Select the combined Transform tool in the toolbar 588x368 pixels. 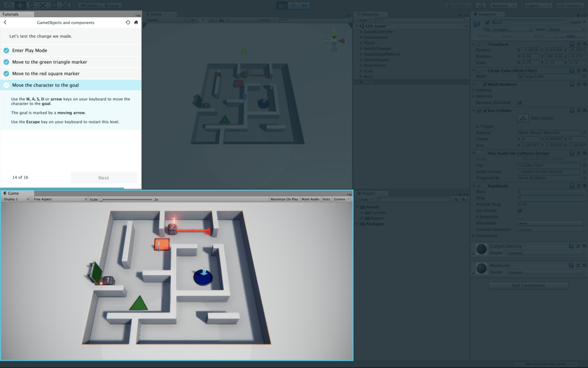point(65,5)
